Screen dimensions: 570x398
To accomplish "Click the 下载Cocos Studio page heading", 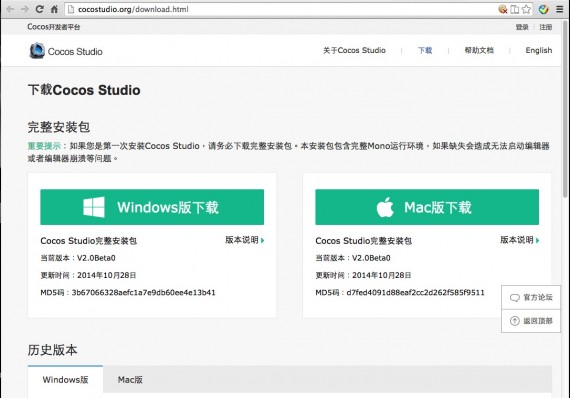I will 84,90.
